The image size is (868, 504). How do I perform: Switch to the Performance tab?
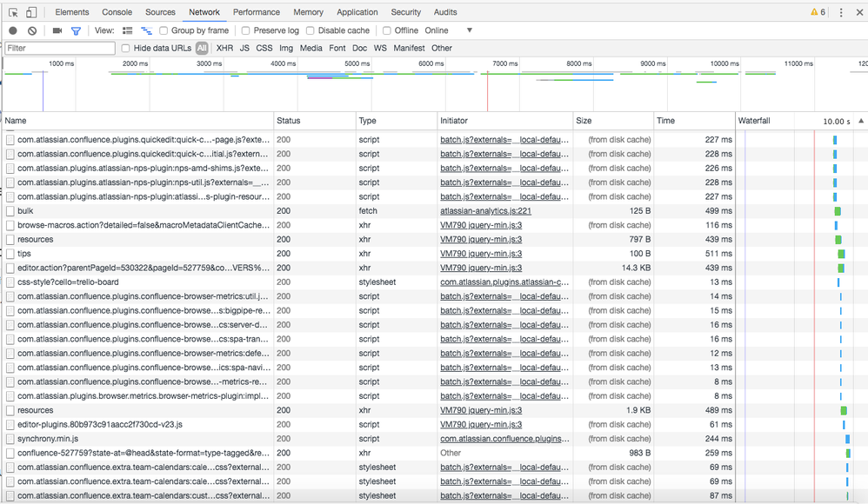tap(257, 12)
